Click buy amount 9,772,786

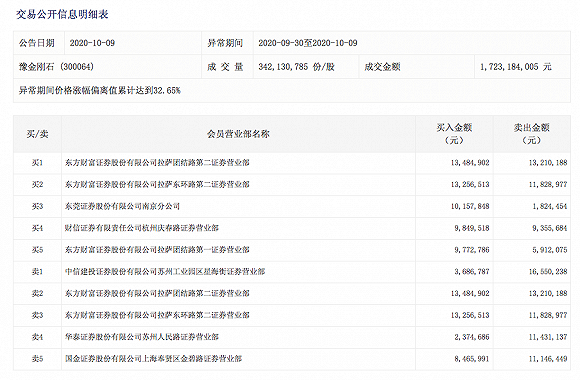[x=472, y=250]
